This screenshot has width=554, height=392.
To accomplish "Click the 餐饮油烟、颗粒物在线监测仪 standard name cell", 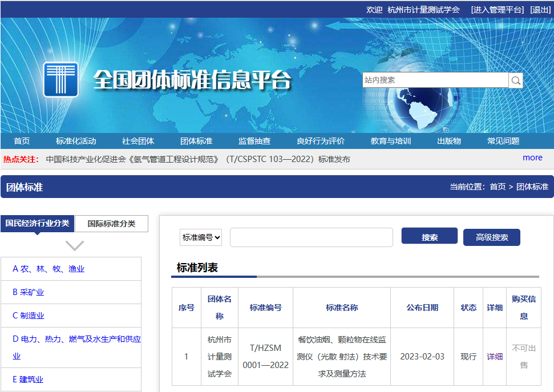I will (x=342, y=357).
